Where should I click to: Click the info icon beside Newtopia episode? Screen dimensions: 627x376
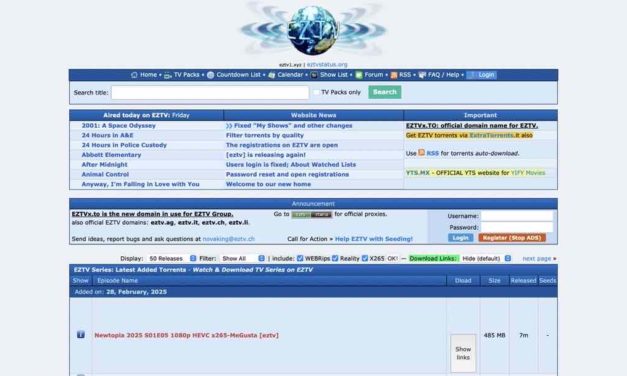pos(81,334)
